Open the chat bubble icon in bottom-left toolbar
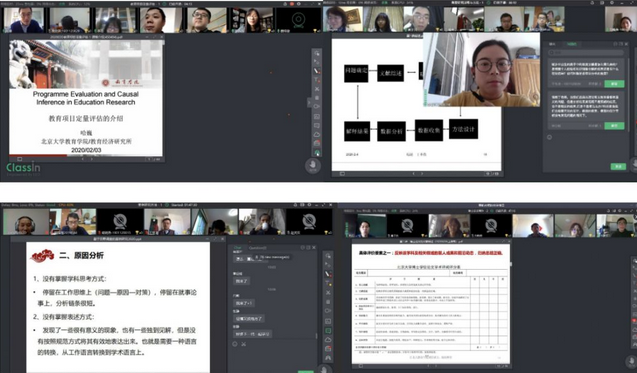637x373 pixels. click(328, 330)
